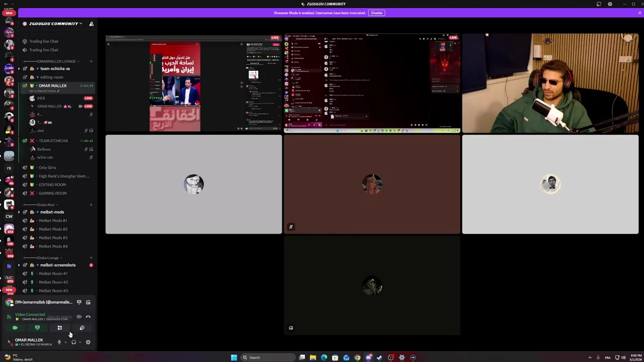Screen dimensions: 644x362
Task: Stop streaming icon beside Chrome stream
Action: pyautogui.click(x=79, y=302)
